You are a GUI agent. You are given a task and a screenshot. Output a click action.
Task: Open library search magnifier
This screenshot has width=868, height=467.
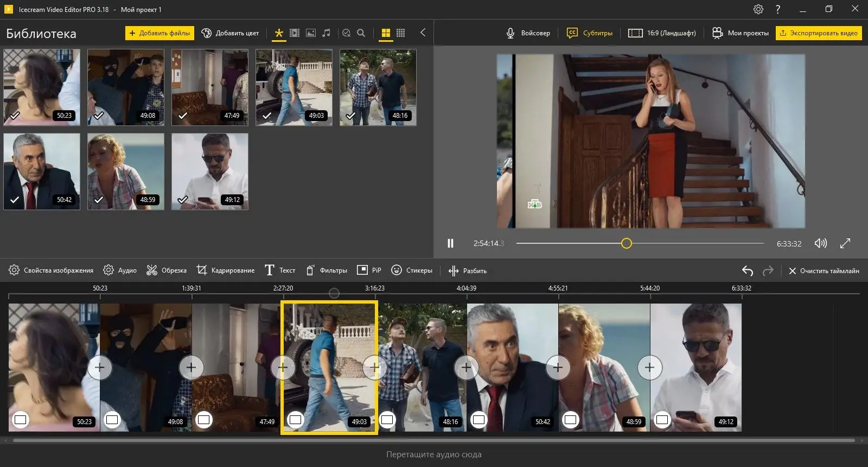[x=361, y=33]
